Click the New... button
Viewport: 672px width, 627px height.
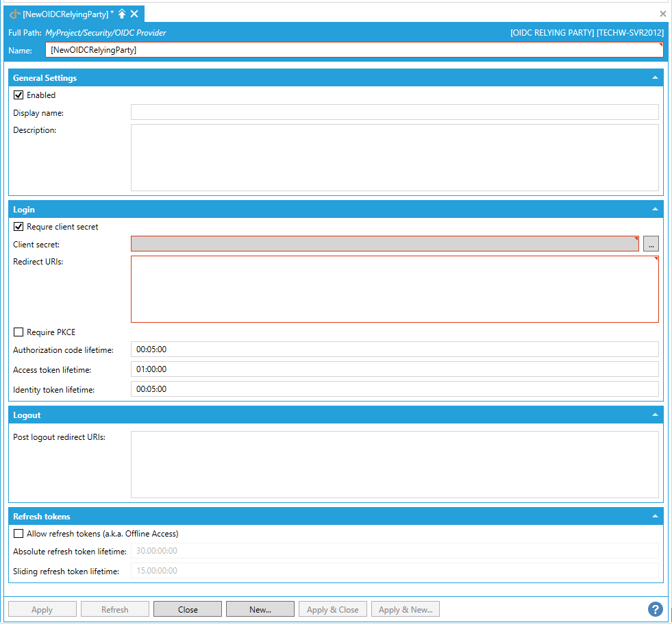[260, 609]
